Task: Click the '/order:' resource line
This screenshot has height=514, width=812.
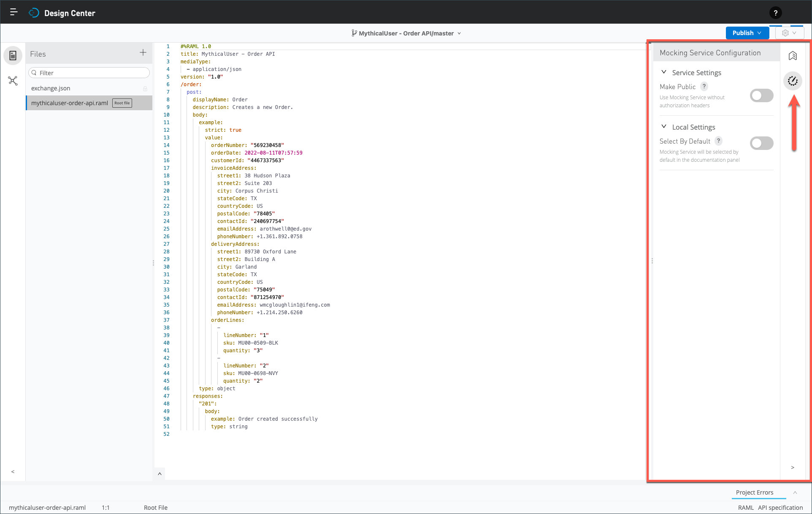Action: pos(191,84)
